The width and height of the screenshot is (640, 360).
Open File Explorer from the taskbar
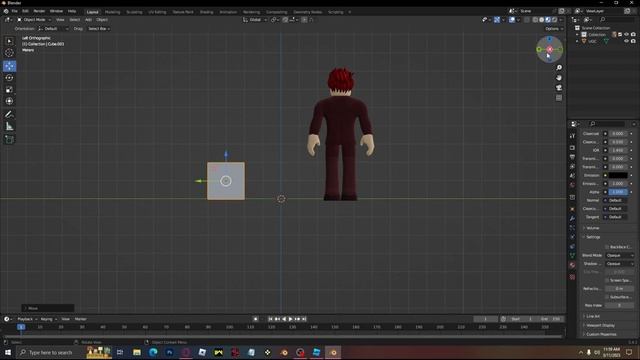137,352
